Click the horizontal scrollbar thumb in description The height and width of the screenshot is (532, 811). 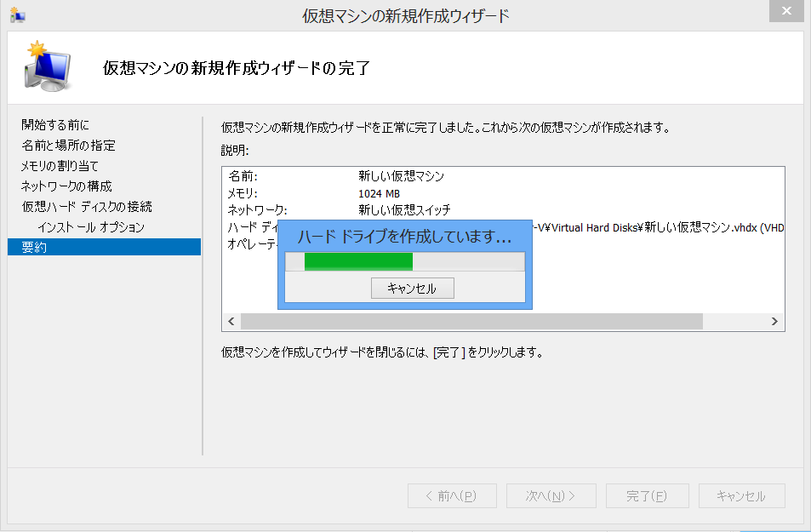click(471, 322)
